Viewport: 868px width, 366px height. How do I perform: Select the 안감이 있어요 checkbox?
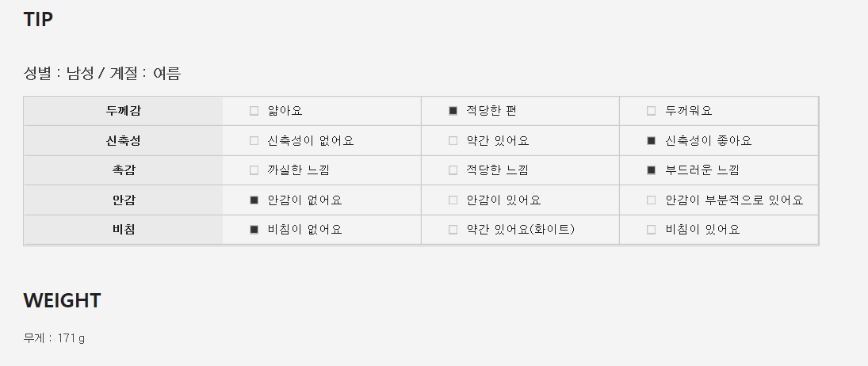pos(453,200)
